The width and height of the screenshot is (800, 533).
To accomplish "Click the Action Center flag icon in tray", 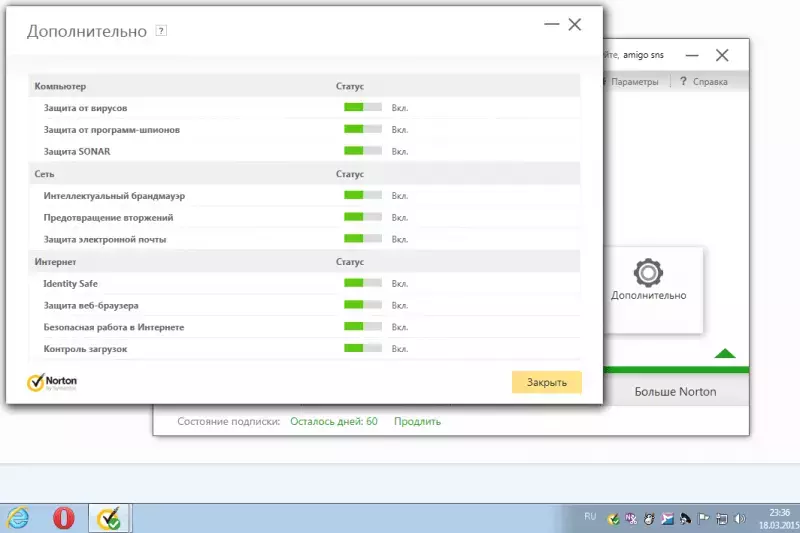I will pos(704,519).
